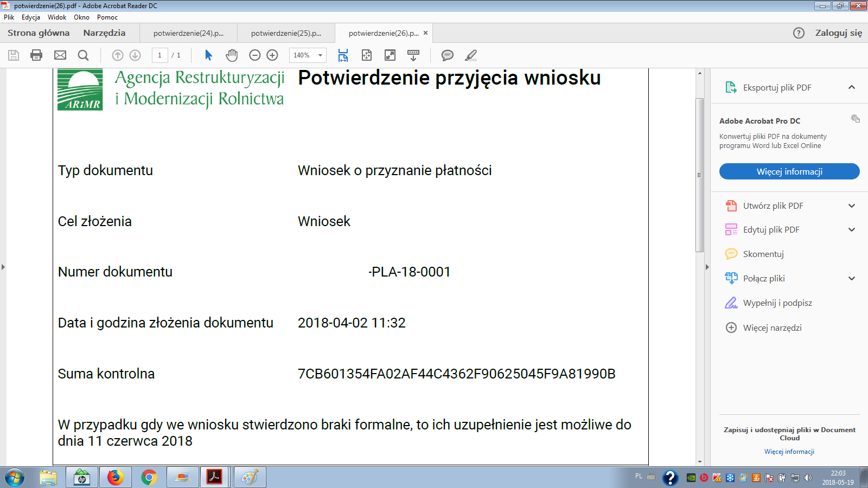
Task: Click the Zoom in plus icon
Action: pos(272,55)
